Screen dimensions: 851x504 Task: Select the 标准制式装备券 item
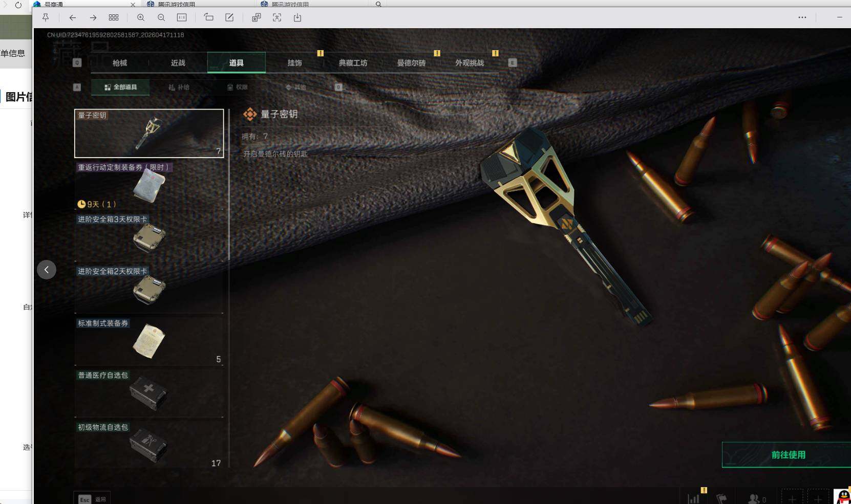click(x=149, y=341)
